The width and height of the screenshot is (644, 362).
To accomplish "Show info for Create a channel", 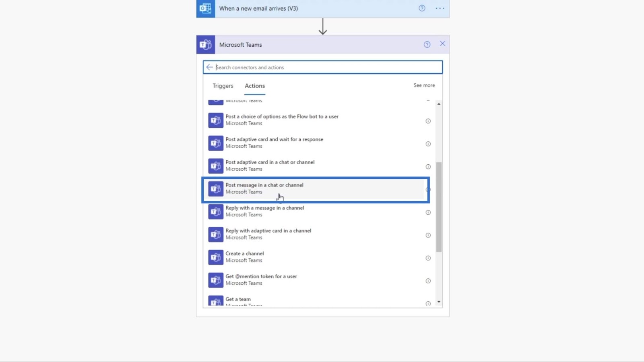I will [x=428, y=258].
